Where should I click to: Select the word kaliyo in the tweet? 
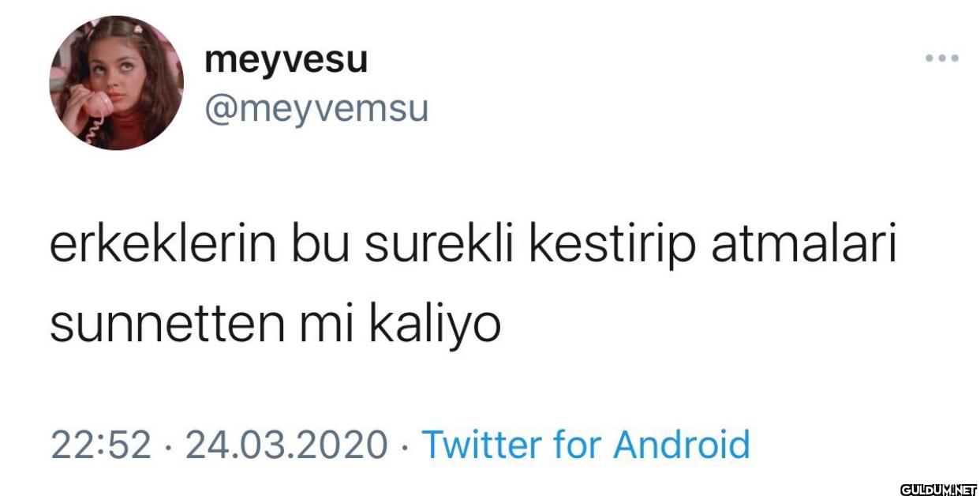[x=435, y=326]
